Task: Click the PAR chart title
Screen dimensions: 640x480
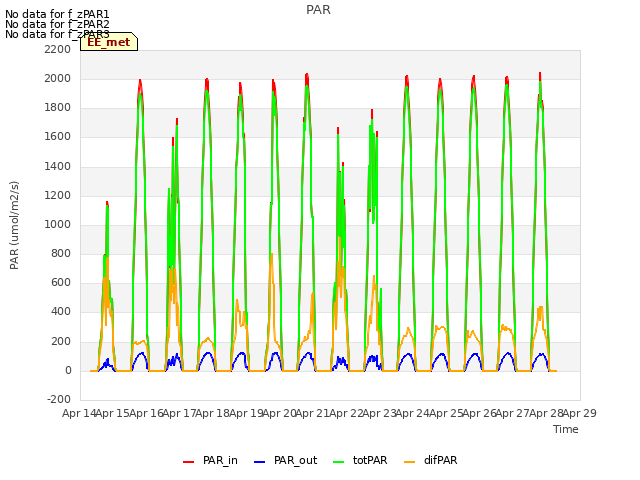Action: tap(318, 10)
